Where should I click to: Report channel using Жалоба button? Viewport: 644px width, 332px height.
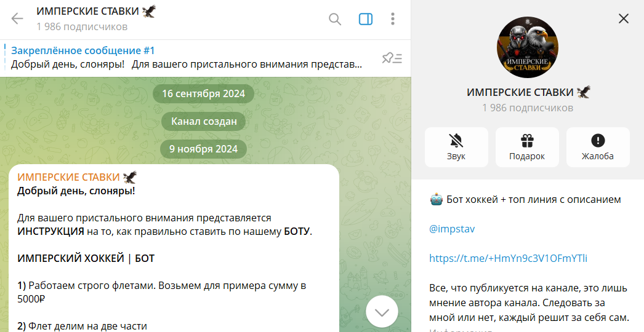[x=598, y=148]
